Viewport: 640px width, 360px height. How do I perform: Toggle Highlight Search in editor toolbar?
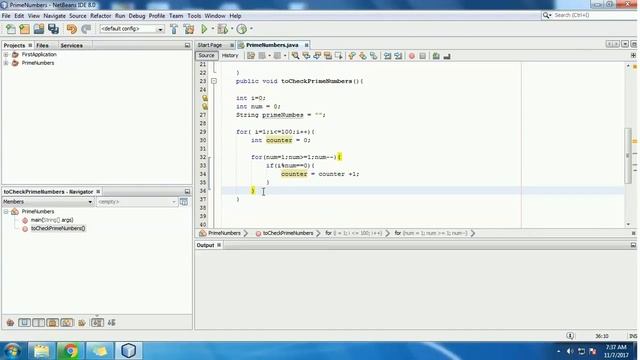tap(328, 56)
